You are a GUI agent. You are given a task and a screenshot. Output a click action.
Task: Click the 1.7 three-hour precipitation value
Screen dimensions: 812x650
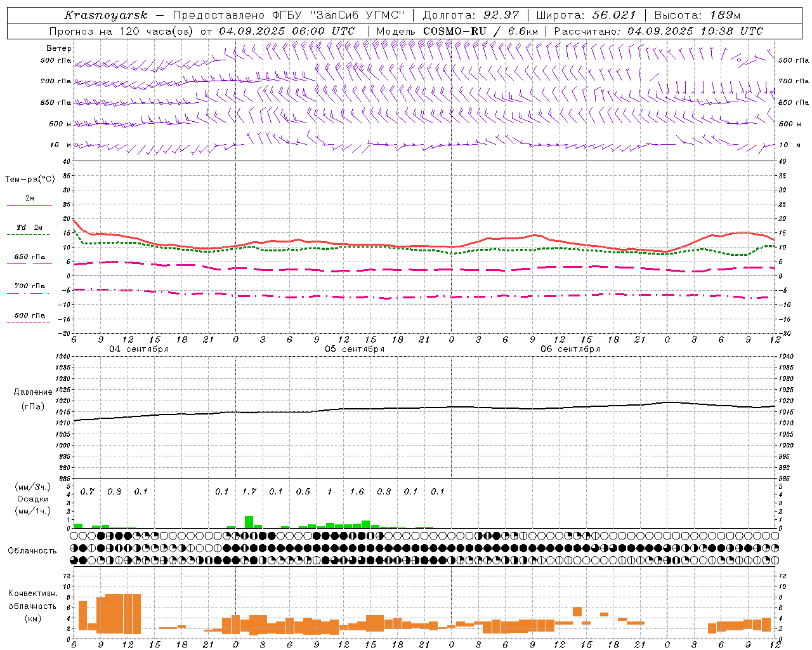[249, 491]
